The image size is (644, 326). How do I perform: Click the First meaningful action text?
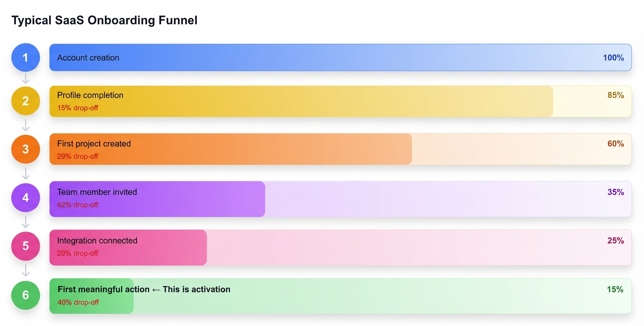point(103,289)
